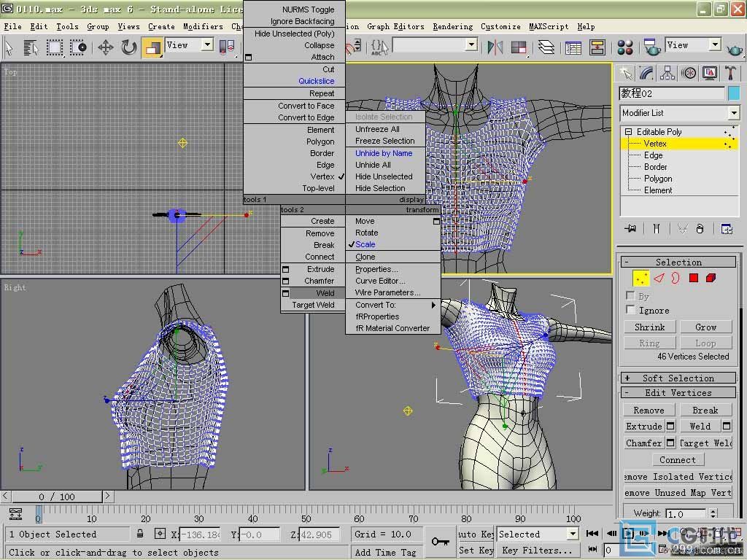Toggle the Selection Lock padlock
Image resolution: width=747 pixels, height=560 pixels.
pos(140,534)
